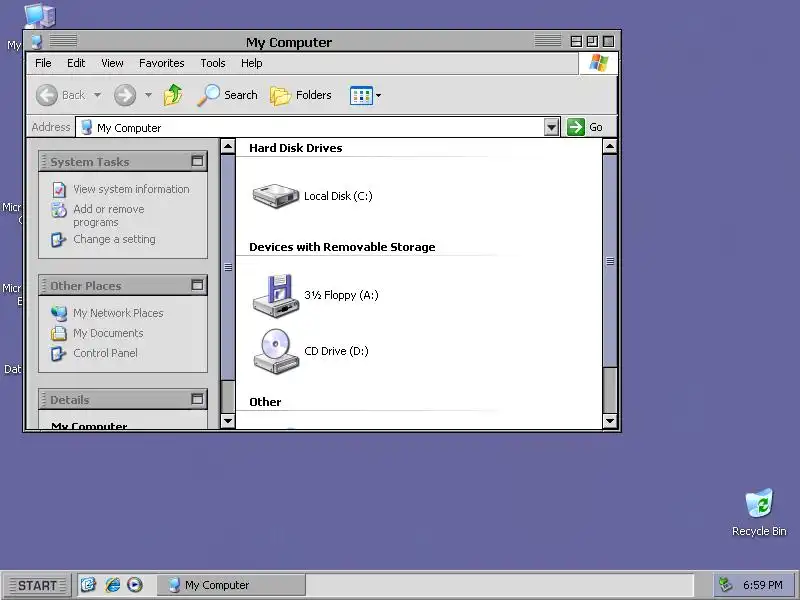
Task: Select the Local Disk (C:) drive icon
Action: [276, 196]
